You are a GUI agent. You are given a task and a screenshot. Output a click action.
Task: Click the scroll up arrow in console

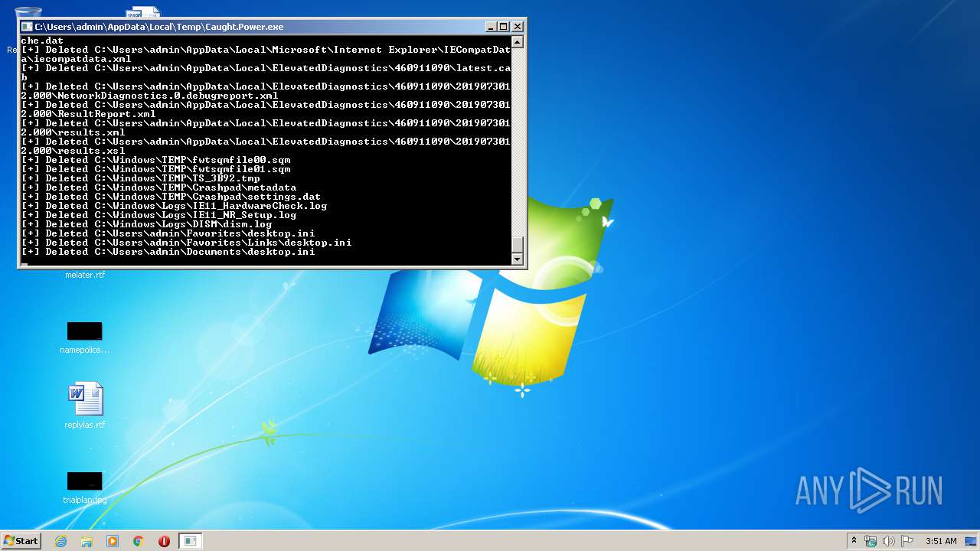[518, 42]
